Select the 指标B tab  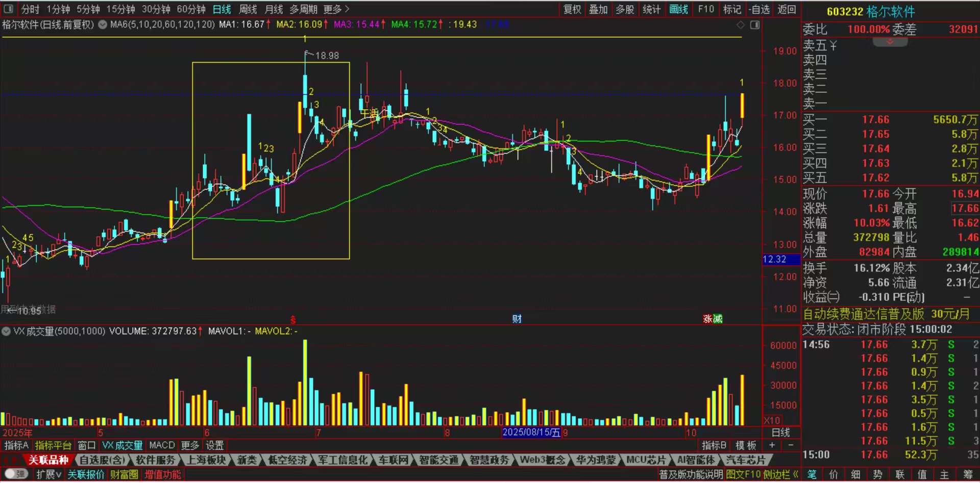tap(714, 445)
